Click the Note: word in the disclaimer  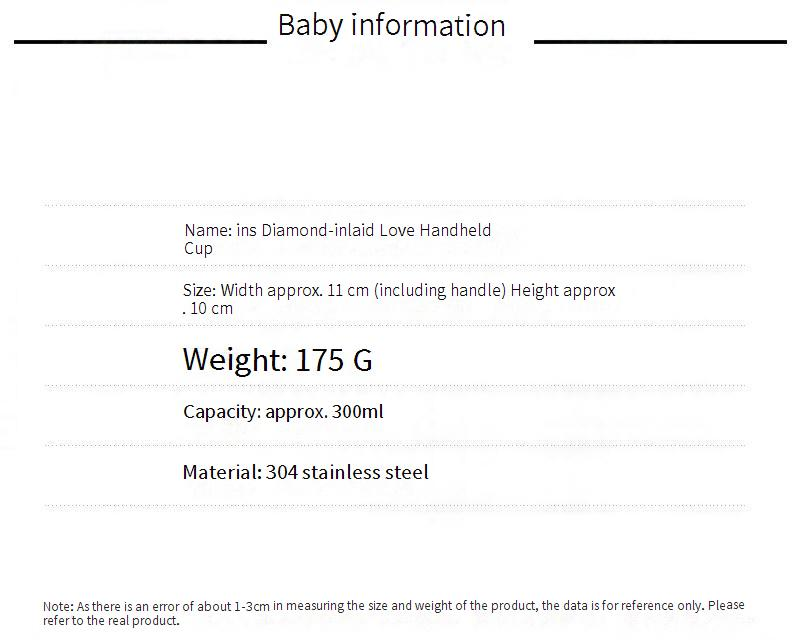[x=58, y=606]
